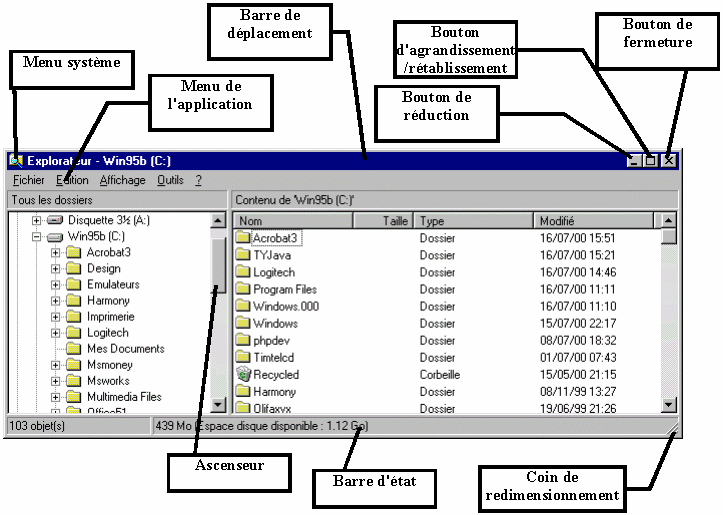The width and height of the screenshot is (723, 515).
Task: Expand the Disquette 3½ (A:) node
Action: point(37,220)
